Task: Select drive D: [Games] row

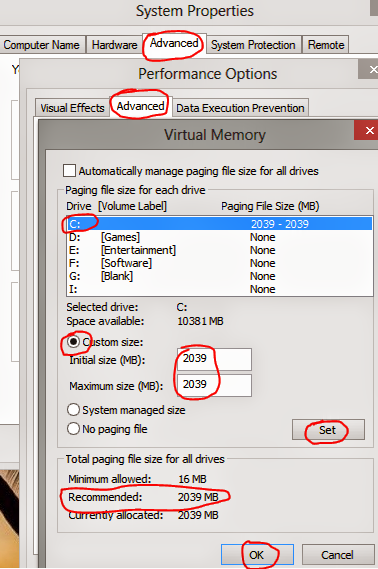Action: [220, 237]
